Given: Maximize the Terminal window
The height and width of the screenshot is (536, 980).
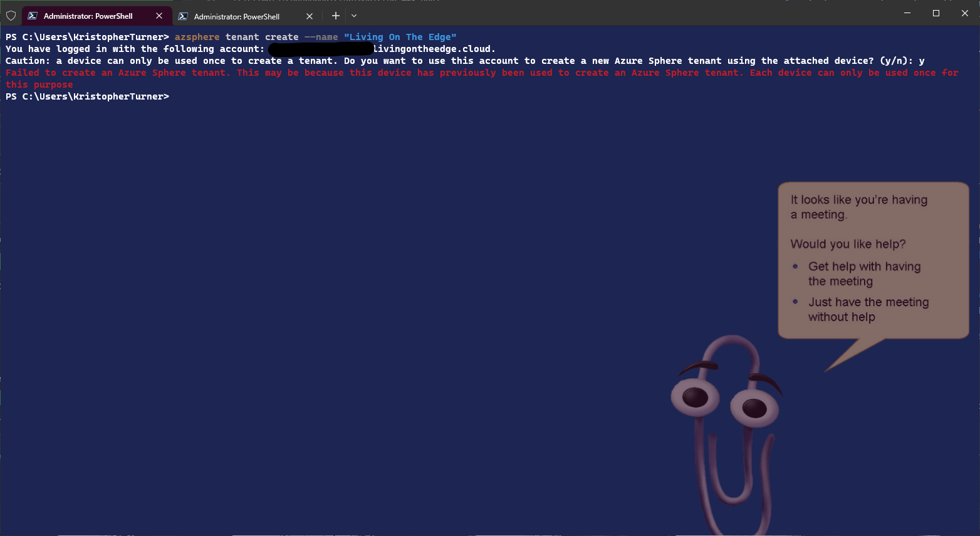Looking at the screenshot, I should coord(936,13).
